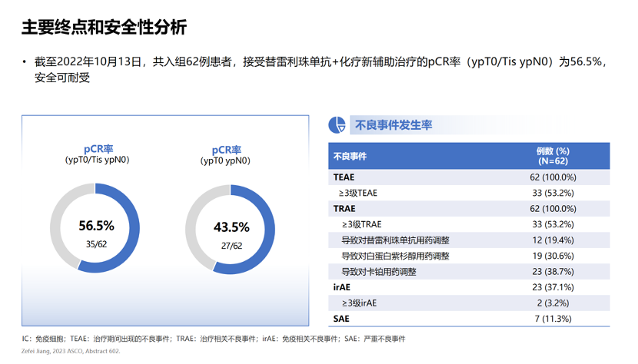
Task: Select the slide title 主要终点和安全性分析
Action: [x=105, y=27]
